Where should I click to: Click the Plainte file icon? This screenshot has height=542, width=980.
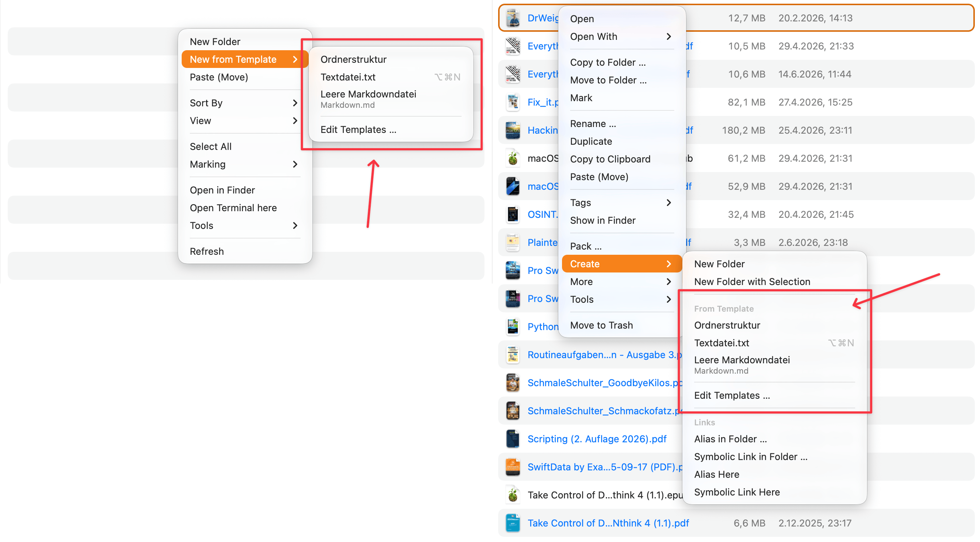click(513, 242)
